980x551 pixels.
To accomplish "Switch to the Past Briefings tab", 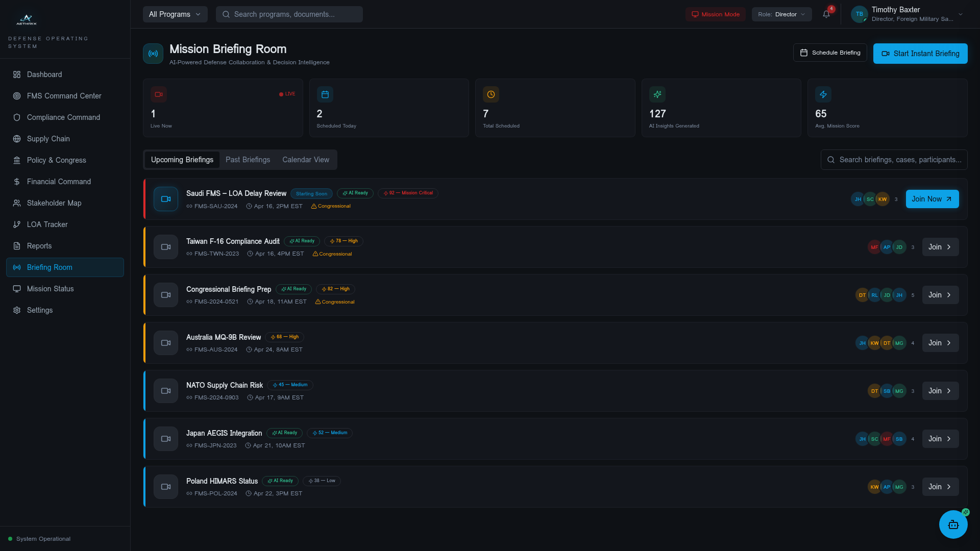I will coord(248,160).
